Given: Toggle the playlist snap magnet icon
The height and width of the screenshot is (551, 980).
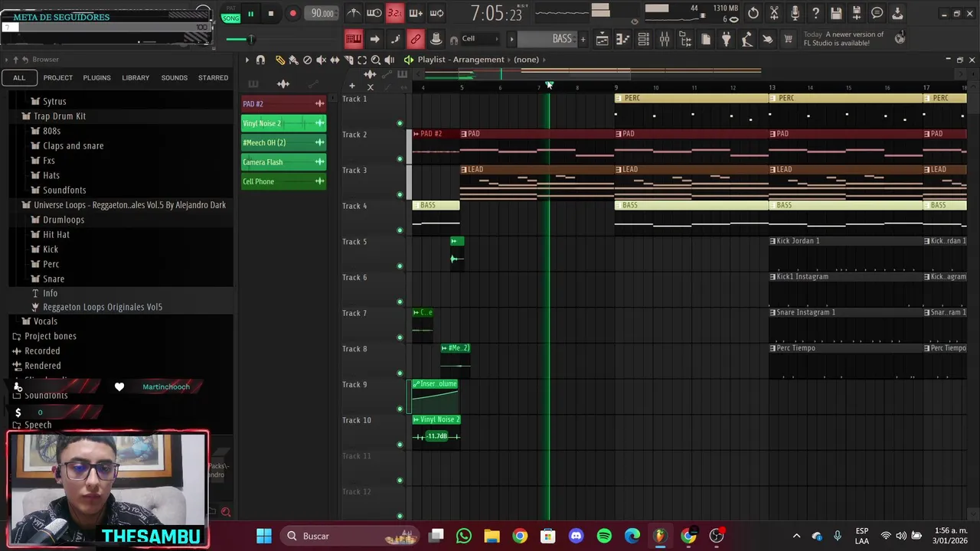Looking at the screenshot, I should 260,60.
